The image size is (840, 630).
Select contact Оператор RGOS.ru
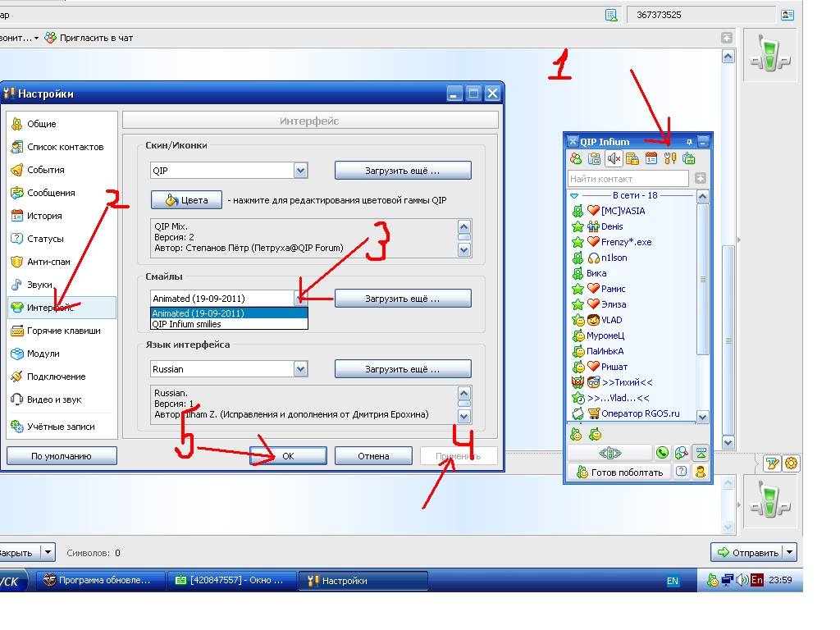click(x=640, y=413)
